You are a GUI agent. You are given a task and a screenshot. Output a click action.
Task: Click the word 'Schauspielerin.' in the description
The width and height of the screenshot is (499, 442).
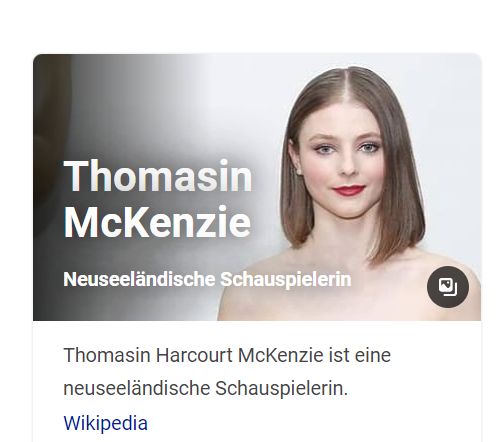click(x=281, y=389)
